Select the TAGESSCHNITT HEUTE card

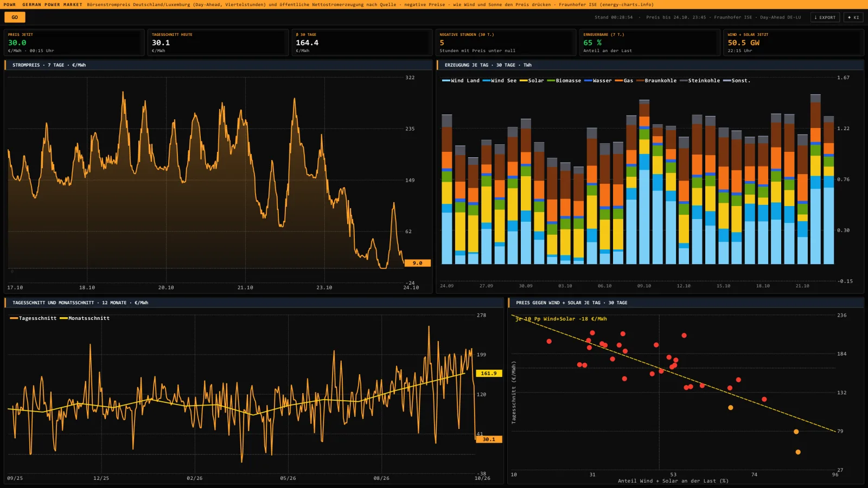pyautogui.click(x=218, y=42)
